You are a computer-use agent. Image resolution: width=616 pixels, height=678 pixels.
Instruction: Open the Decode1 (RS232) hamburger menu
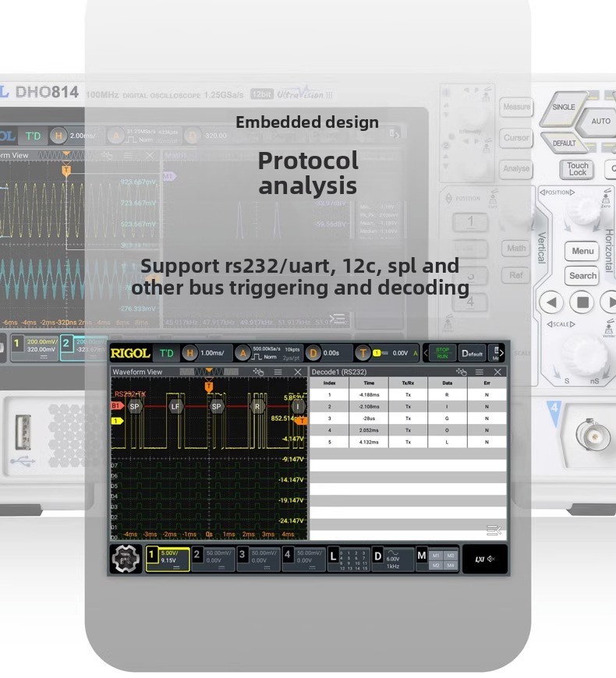pyautogui.click(x=480, y=372)
